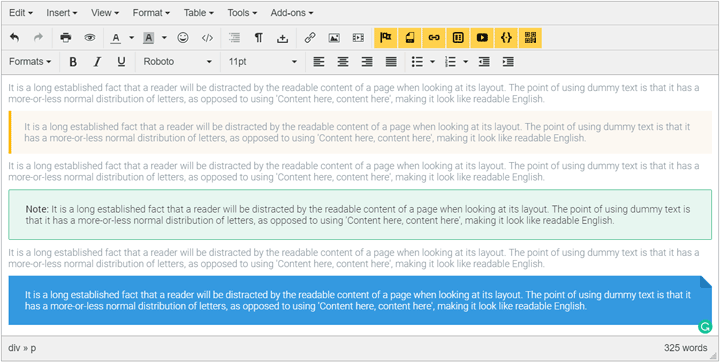Click the yellow link icon
This screenshot has width=720, height=362.
(434, 38)
